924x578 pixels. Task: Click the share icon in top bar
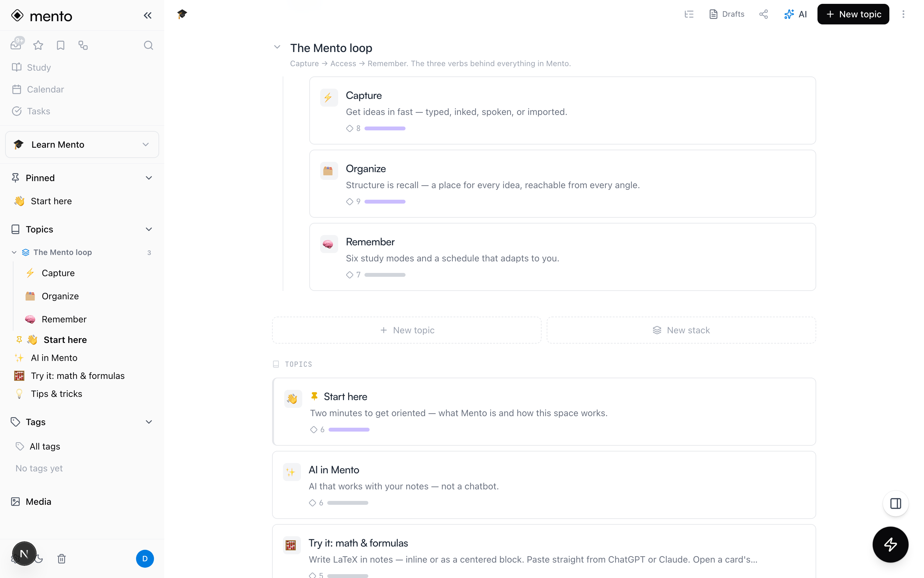pyautogui.click(x=763, y=14)
